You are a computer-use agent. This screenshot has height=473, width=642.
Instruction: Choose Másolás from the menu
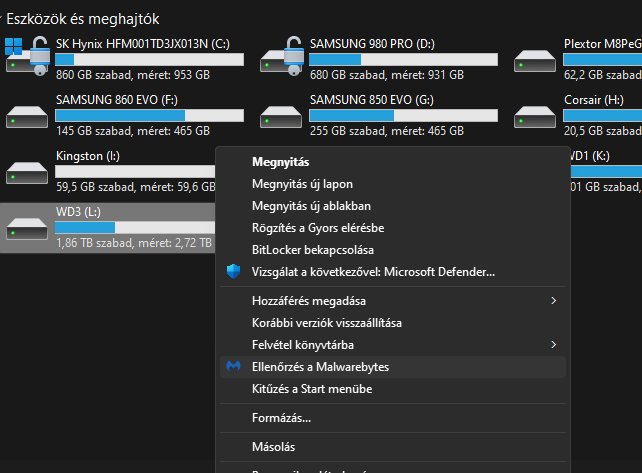point(393,447)
